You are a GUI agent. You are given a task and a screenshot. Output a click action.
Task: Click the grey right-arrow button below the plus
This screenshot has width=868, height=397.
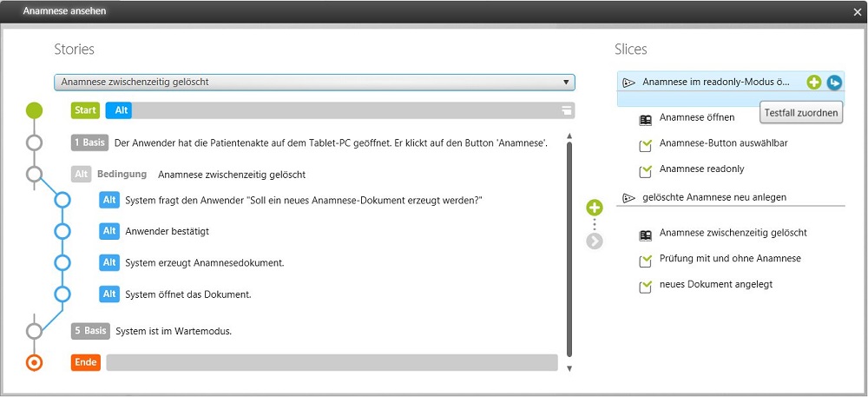pyautogui.click(x=595, y=241)
